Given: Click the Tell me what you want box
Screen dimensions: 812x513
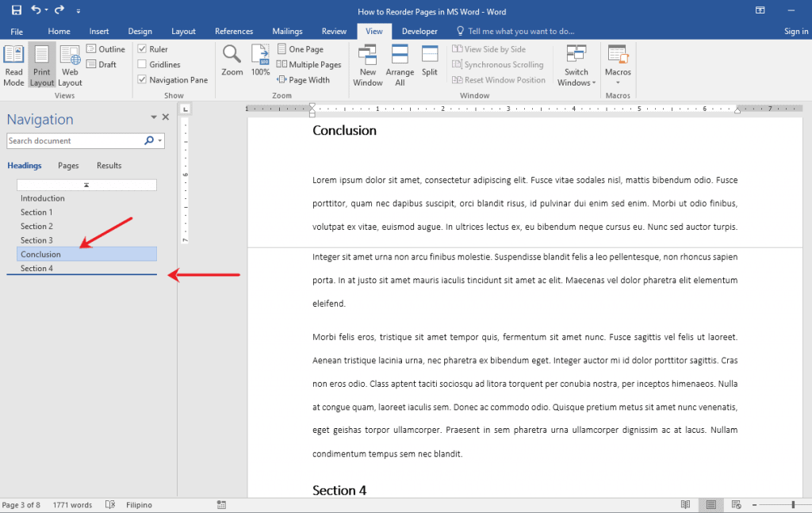Looking at the screenshot, I should pos(515,31).
